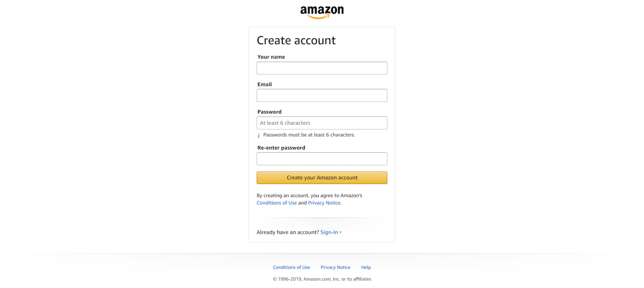644x288 pixels.
Task: Click the passwords must be 6 characters hint
Action: pos(309,135)
